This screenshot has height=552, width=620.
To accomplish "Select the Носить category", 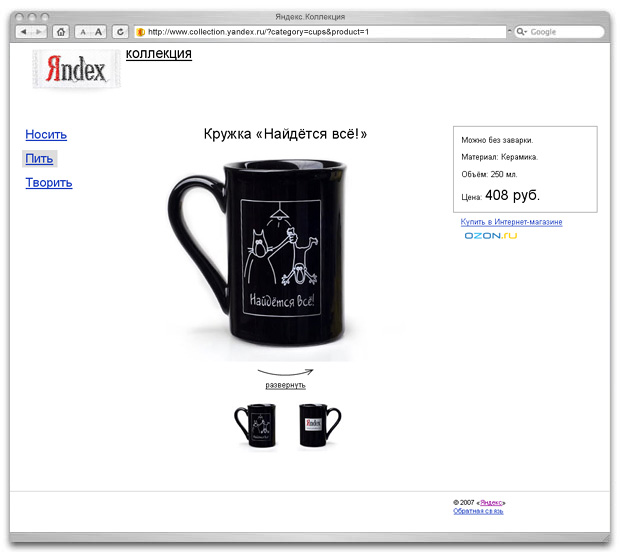I will [46, 134].
